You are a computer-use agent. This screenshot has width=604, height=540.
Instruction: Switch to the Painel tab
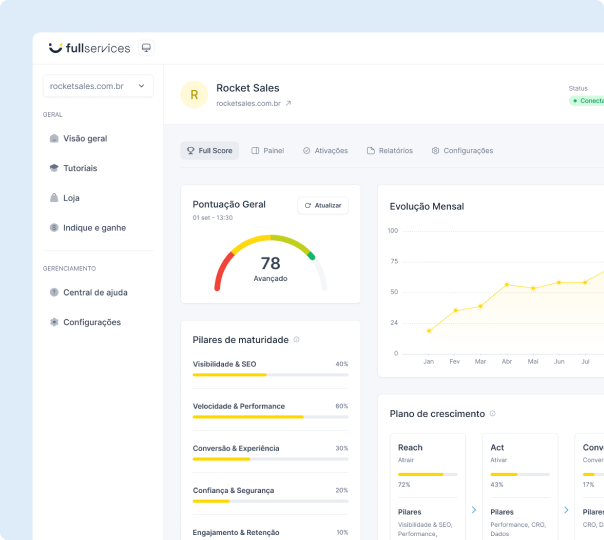click(267, 151)
